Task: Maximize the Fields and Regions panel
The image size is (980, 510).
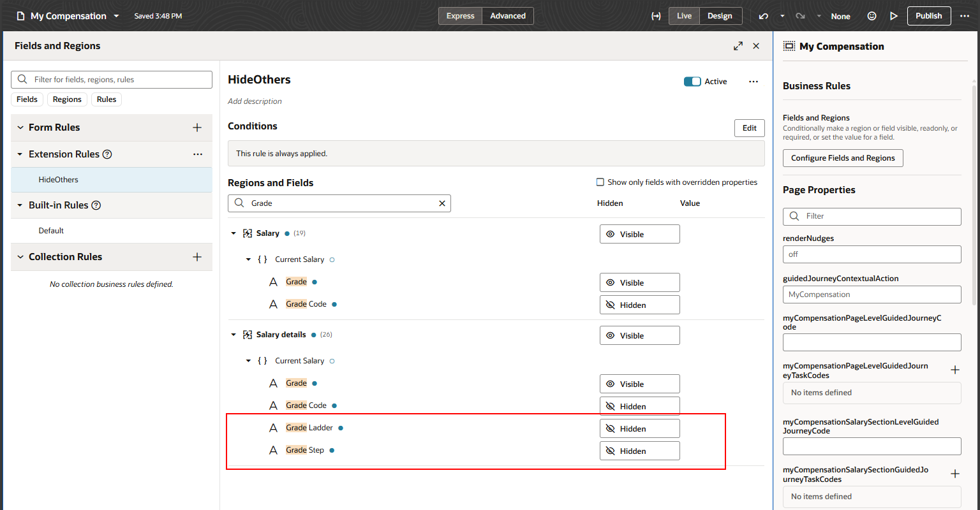Action: click(738, 46)
